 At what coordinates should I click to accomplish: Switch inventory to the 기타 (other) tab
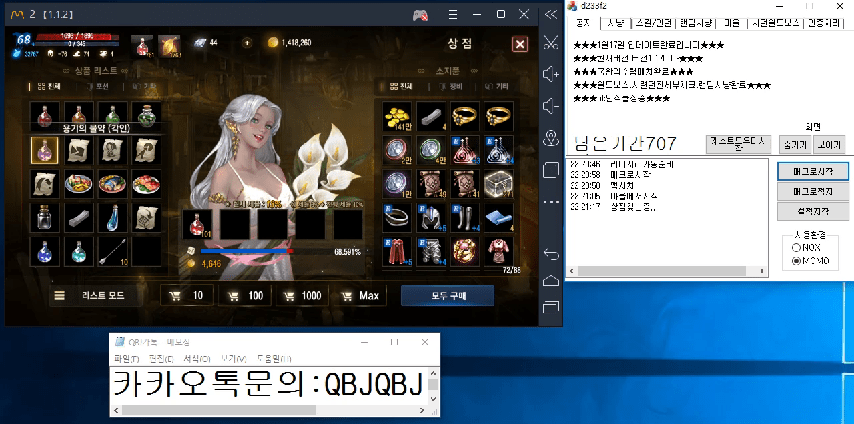coord(496,87)
